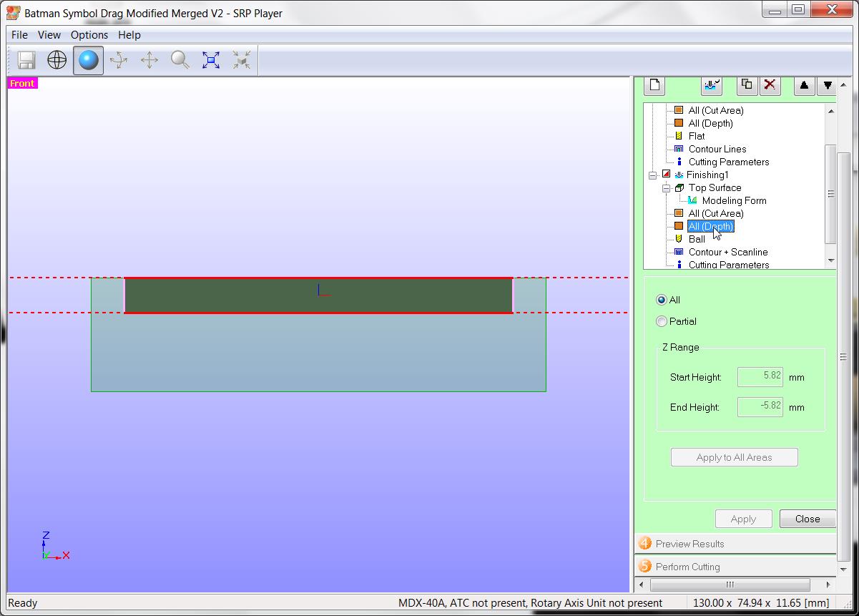Image resolution: width=859 pixels, height=616 pixels.
Task: Click the side panel scroll up arrow
Action: coord(844,86)
